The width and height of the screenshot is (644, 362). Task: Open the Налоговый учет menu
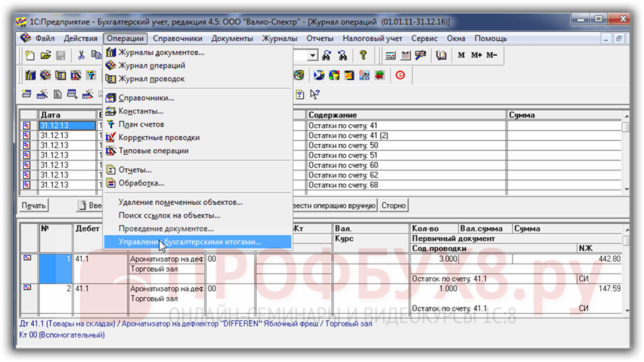(x=373, y=38)
